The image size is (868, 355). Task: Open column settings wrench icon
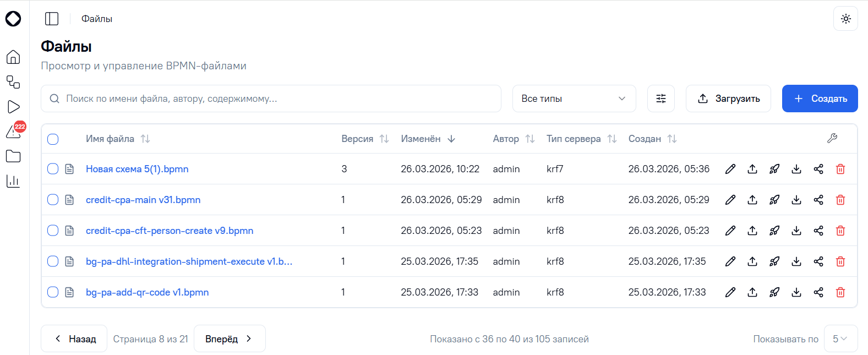click(832, 138)
